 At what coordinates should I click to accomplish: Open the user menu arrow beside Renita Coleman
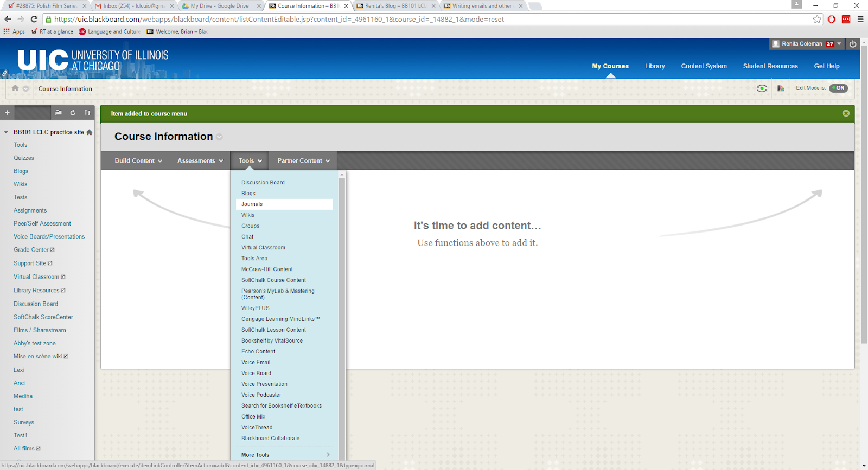coord(839,44)
